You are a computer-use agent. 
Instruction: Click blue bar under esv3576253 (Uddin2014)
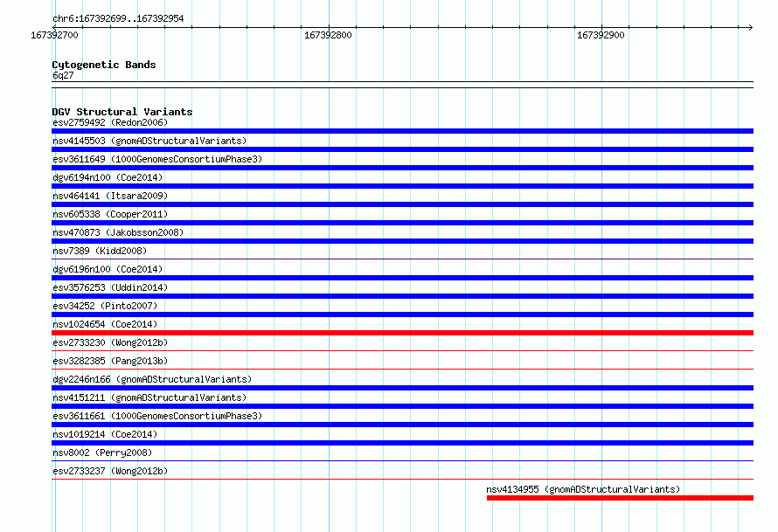402,296
